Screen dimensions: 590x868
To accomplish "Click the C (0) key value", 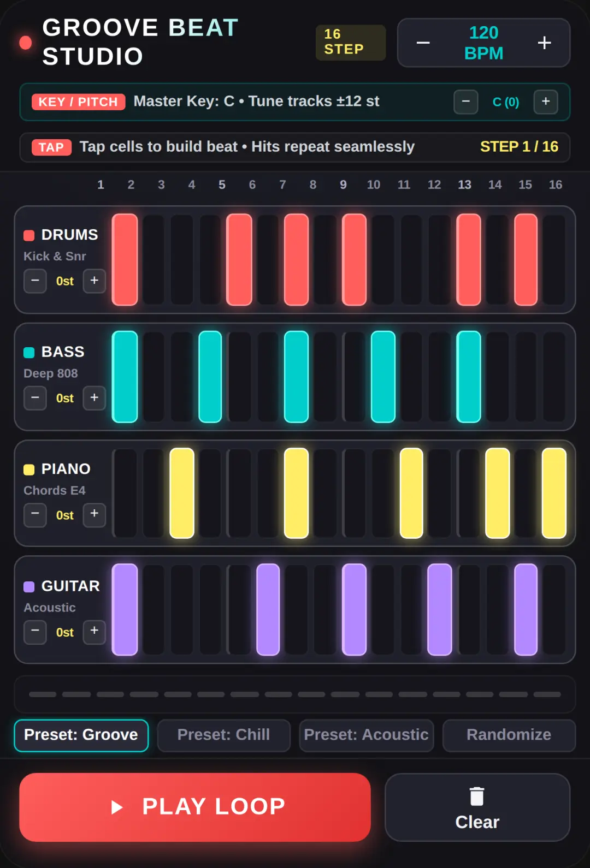I will 506,102.
